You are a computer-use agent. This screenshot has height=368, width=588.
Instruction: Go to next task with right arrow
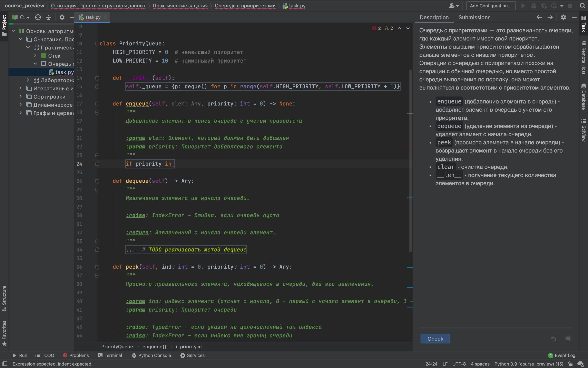pos(550,17)
